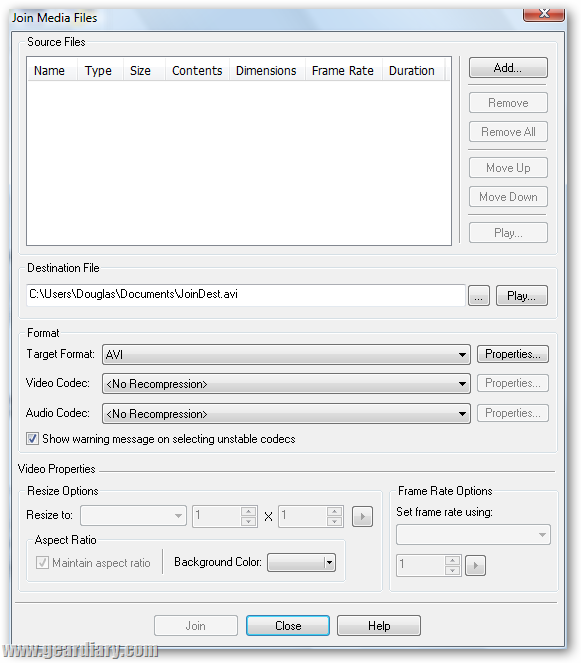Click the arrow button beside frame rate spinner
Viewport: 581px width, 663px height.
coord(475,565)
